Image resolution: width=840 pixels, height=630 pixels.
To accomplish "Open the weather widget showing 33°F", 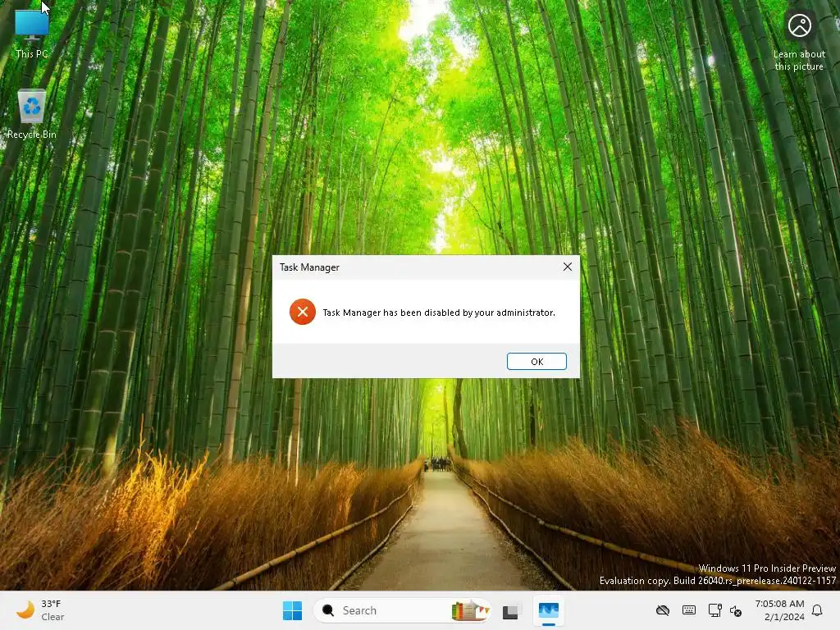I will tap(40, 610).
